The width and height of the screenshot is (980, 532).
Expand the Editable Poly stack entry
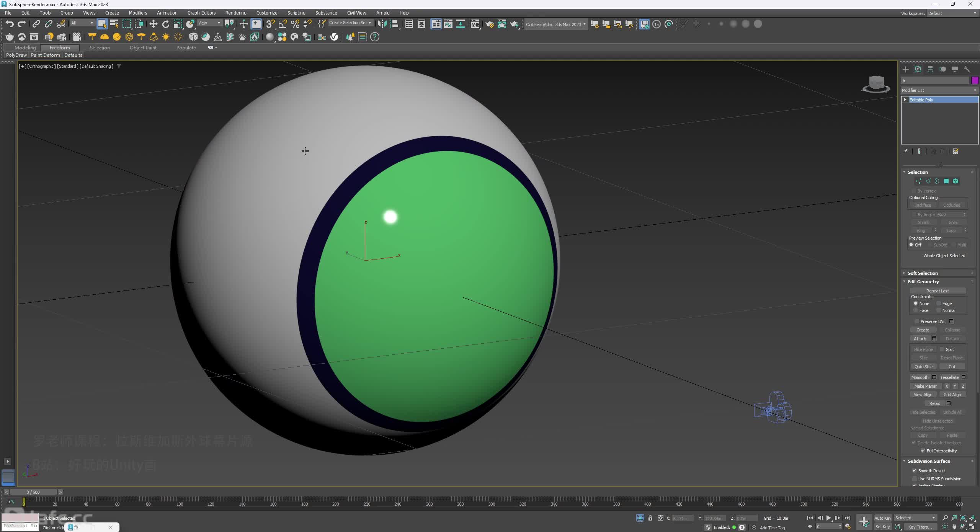905,100
